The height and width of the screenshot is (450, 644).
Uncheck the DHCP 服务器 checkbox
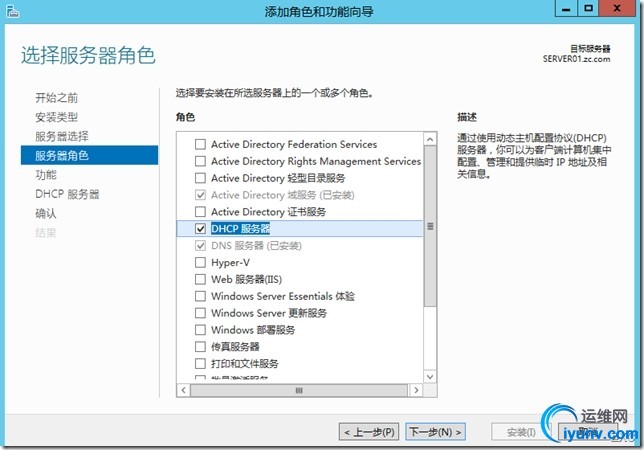tap(200, 228)
